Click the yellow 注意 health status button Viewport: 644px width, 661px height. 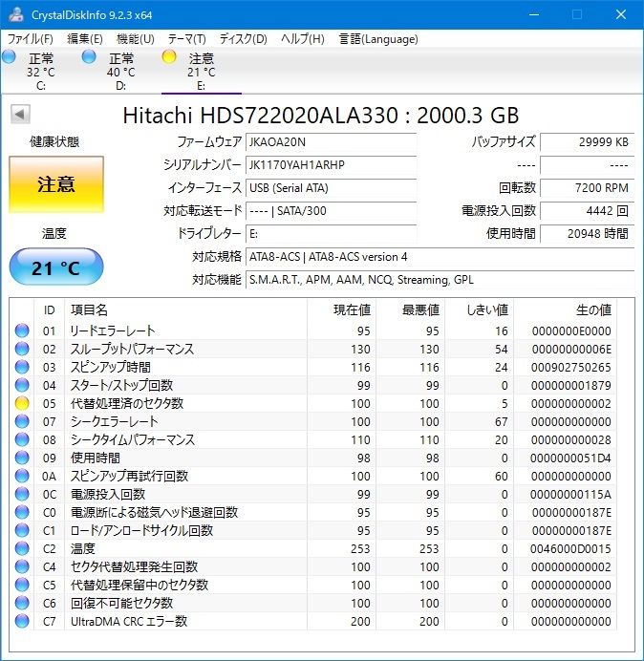click(56, 184)
